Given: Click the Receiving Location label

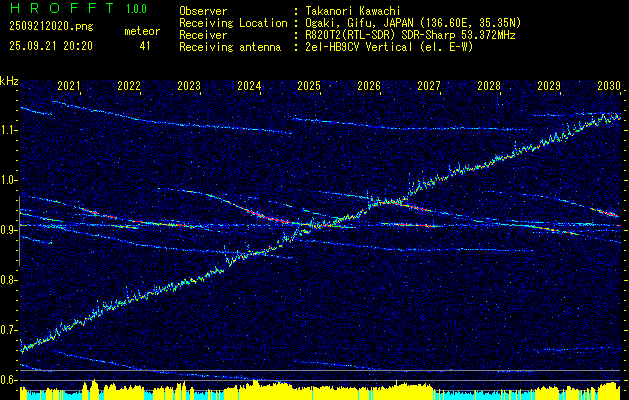Looking at the screenshot, I should pyautogui.click(x=233, y=23).
